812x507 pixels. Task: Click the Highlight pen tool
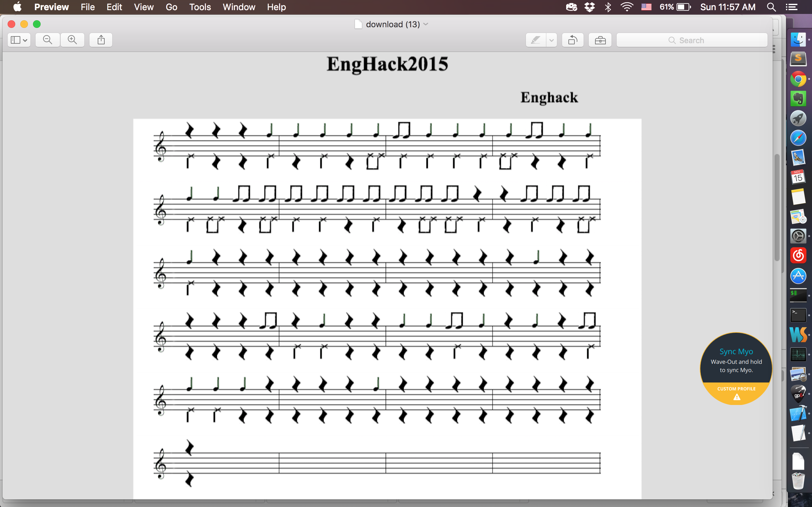(535, 40)
